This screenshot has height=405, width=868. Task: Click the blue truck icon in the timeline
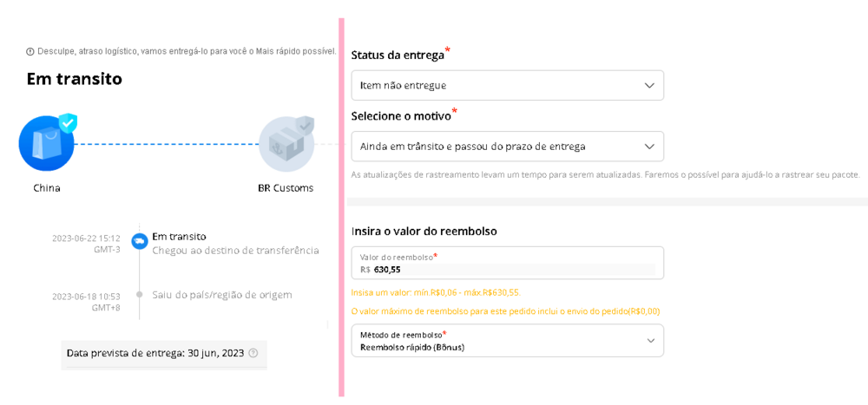coord(139,241)
